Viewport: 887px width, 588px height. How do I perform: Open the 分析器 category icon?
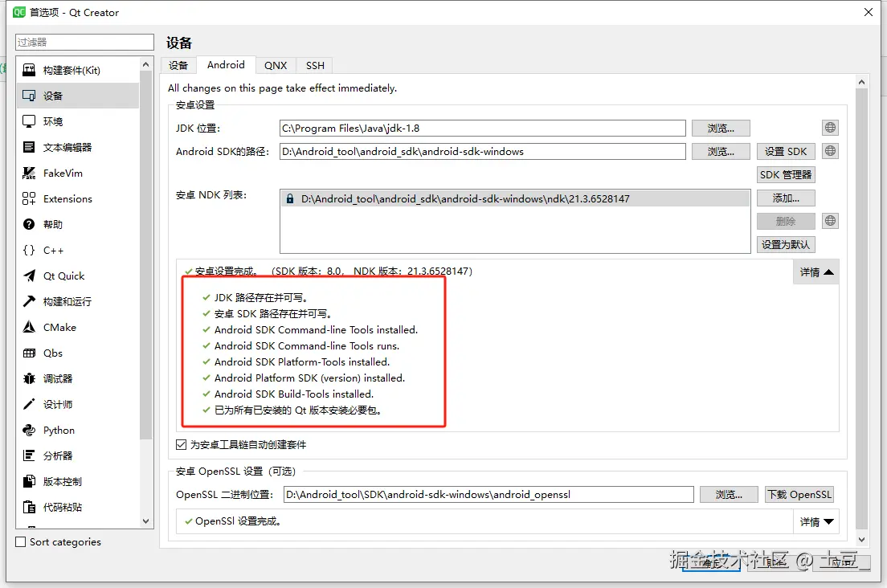[x=29, y=455]
